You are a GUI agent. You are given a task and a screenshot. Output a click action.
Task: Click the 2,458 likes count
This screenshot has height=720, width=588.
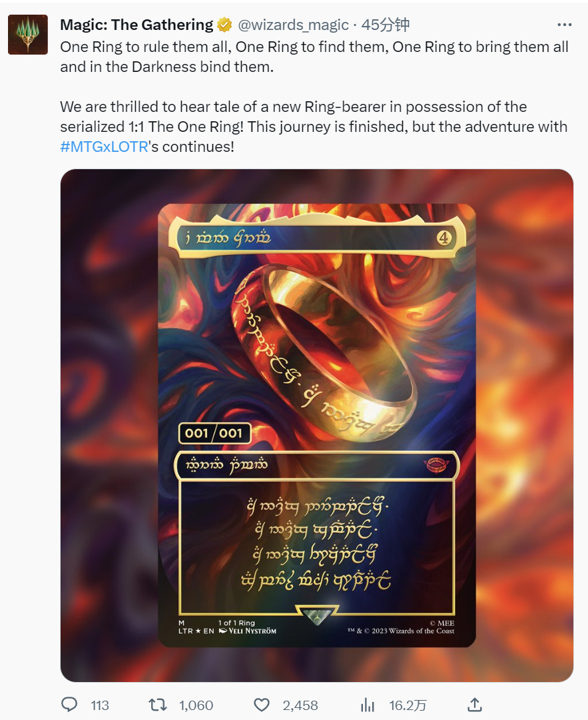pyautogui.click(x=300, y=705)
